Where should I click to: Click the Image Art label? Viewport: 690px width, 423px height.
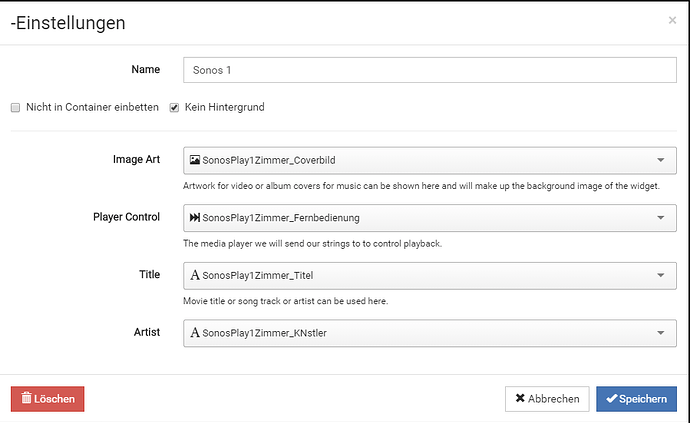pos(136,159)
